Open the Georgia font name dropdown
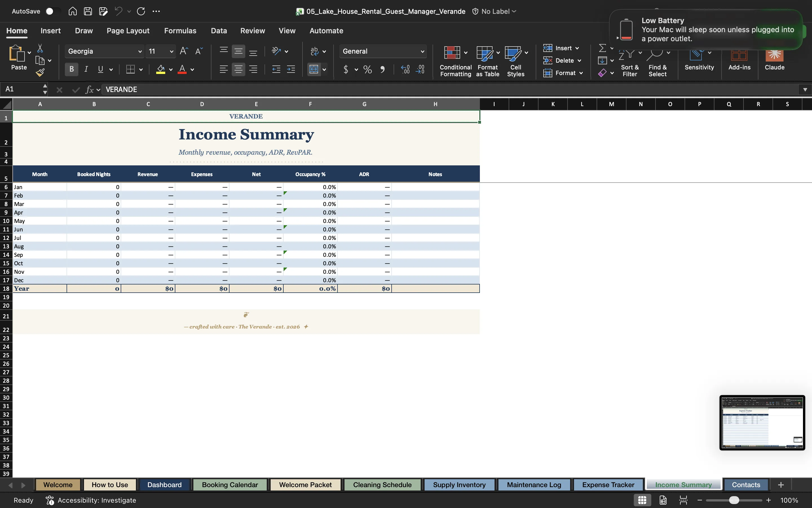The image size is (812, 508). 140,51
